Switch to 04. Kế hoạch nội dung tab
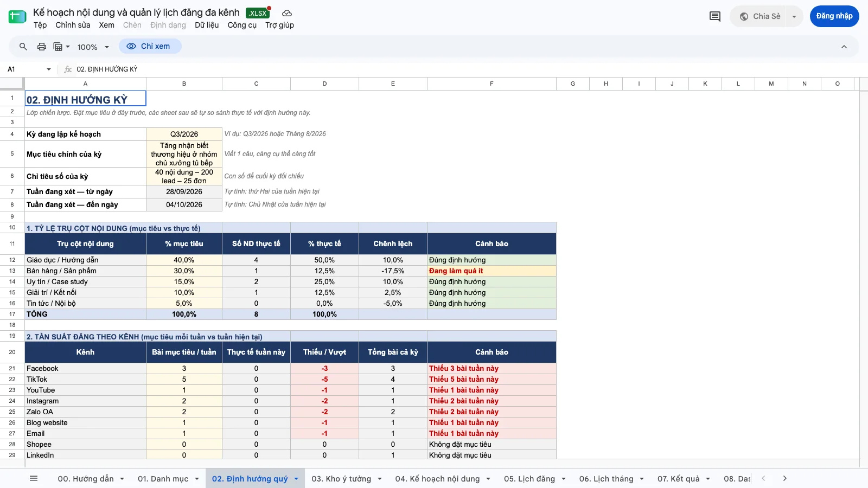The width and height of the screenshot is (868, 488). [x=437, y=479]
